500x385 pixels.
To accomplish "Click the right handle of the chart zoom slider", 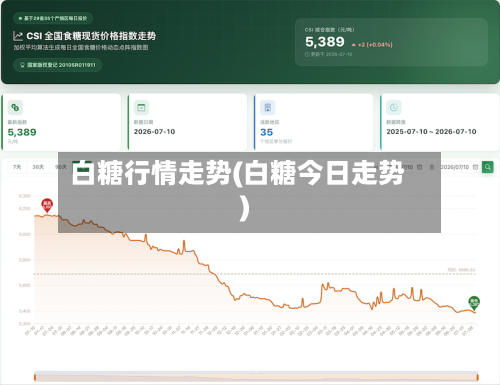I will tap(478, 377).
